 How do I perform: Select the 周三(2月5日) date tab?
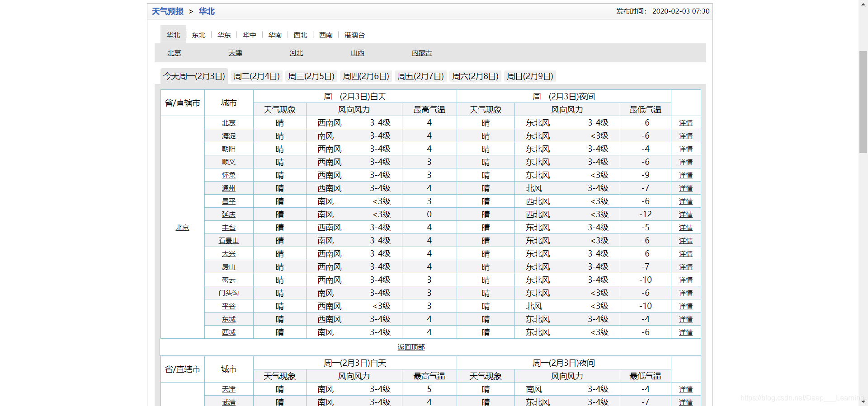coord(311,76)
